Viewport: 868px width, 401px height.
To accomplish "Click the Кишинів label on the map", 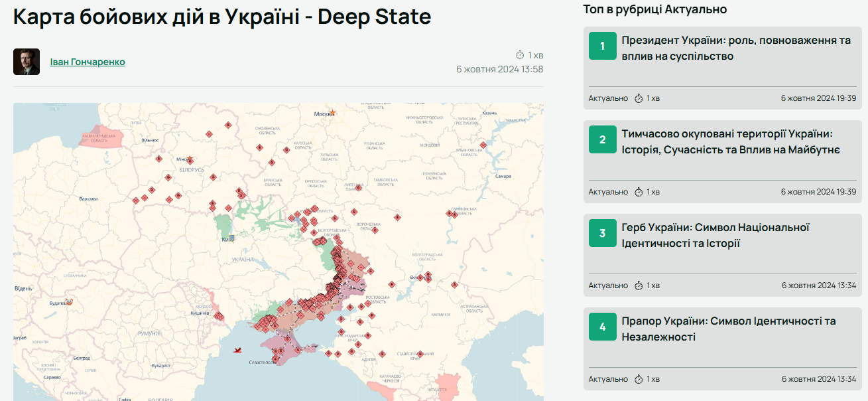I will (200, 313).
